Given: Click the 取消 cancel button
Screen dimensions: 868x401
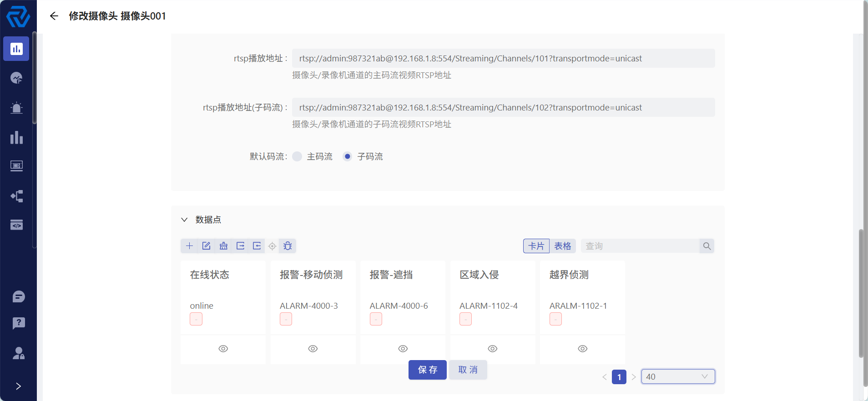Looking at the screenshot, I should [468, 370].
